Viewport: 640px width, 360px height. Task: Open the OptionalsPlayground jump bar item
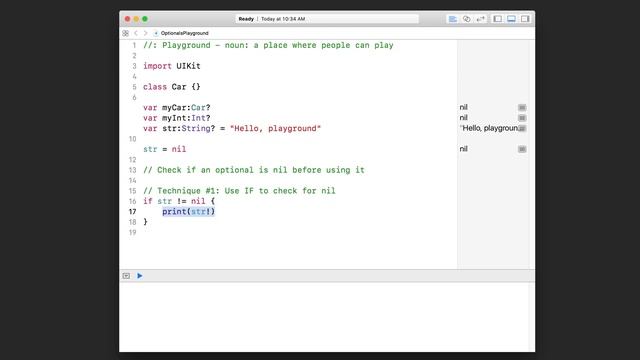point(181,33)
